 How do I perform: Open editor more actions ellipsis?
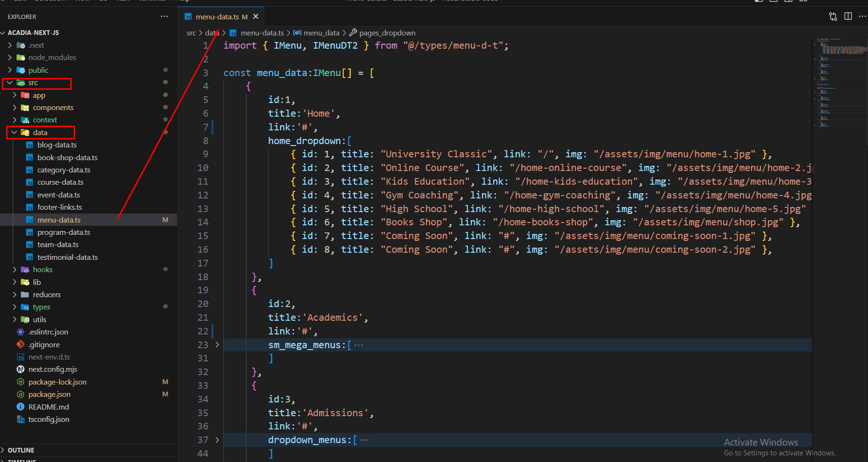click(862, 17)
